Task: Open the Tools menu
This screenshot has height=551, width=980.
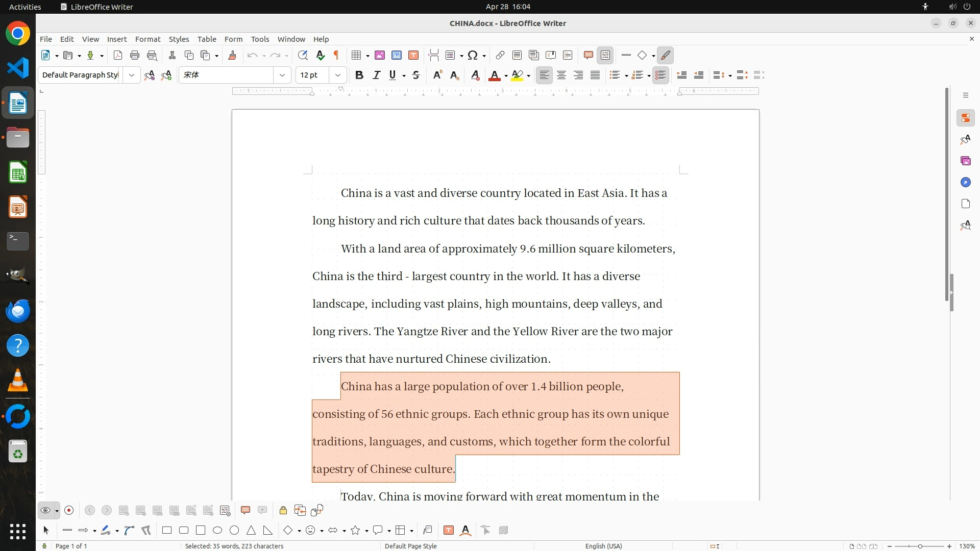Action: 260,39
